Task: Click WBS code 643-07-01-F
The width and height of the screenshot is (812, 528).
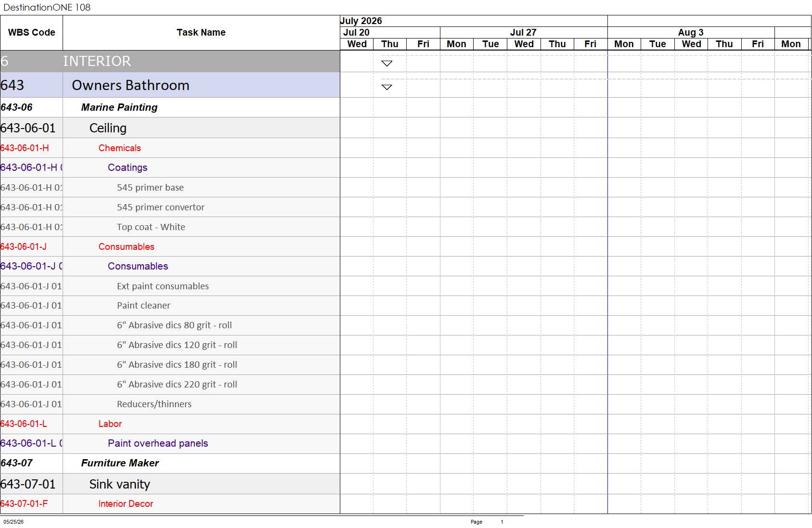Action: 24,504
